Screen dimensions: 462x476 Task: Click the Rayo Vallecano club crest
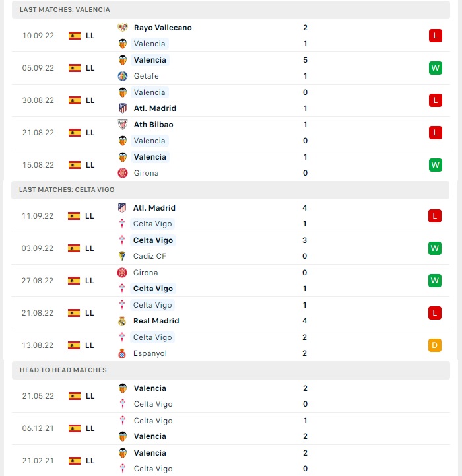pyautogui.click(x=123, y=28)
